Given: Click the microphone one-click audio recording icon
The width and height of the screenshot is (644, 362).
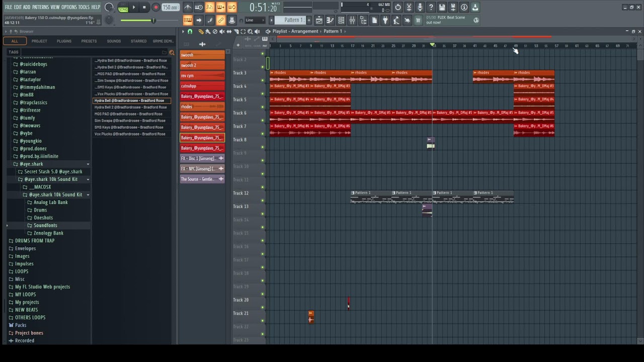Looking at the screenshot, I should tap(420, 8).
